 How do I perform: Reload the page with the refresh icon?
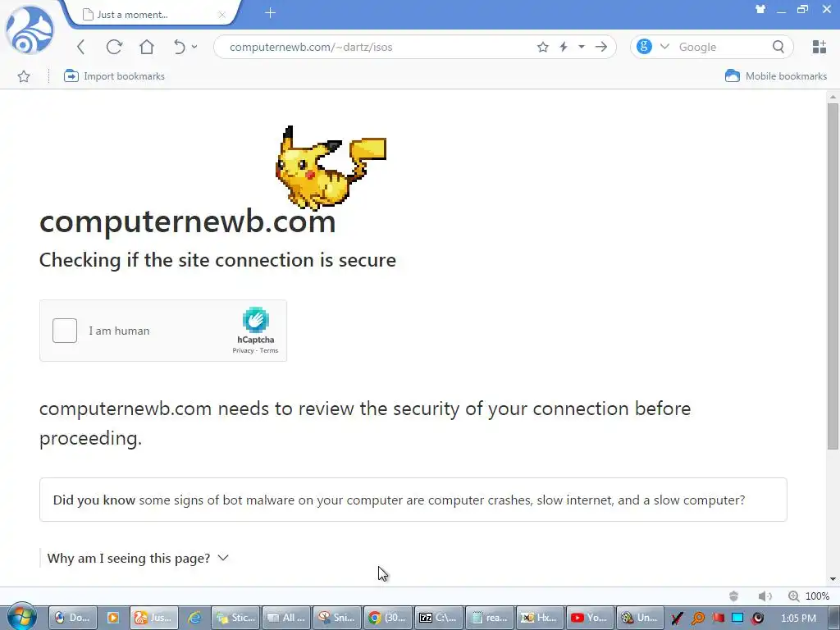114,47
